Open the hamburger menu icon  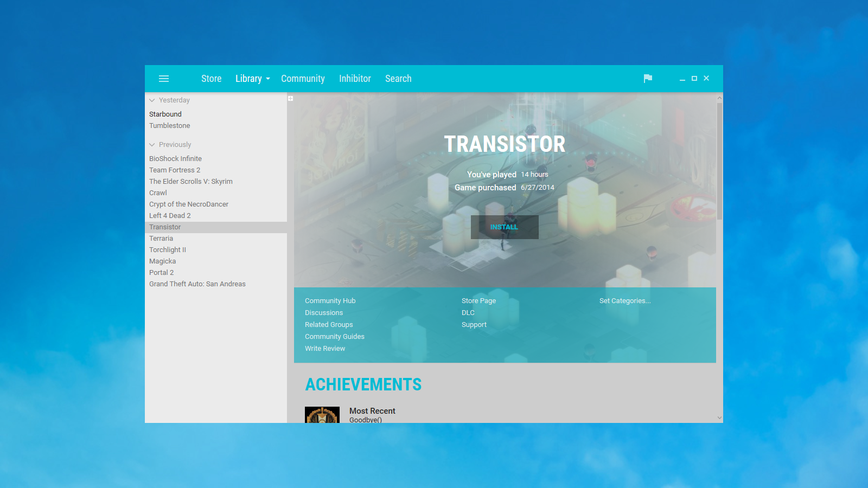point(164,79)
